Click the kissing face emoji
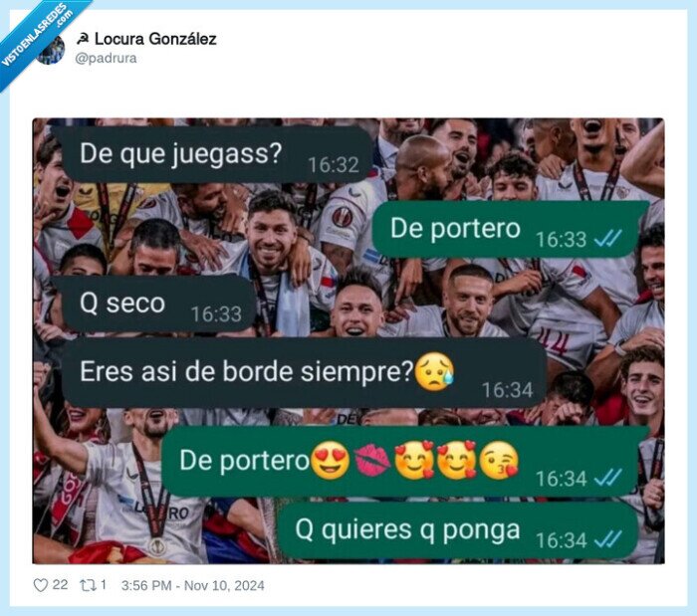697x616 pixels. tap(500, 460)
